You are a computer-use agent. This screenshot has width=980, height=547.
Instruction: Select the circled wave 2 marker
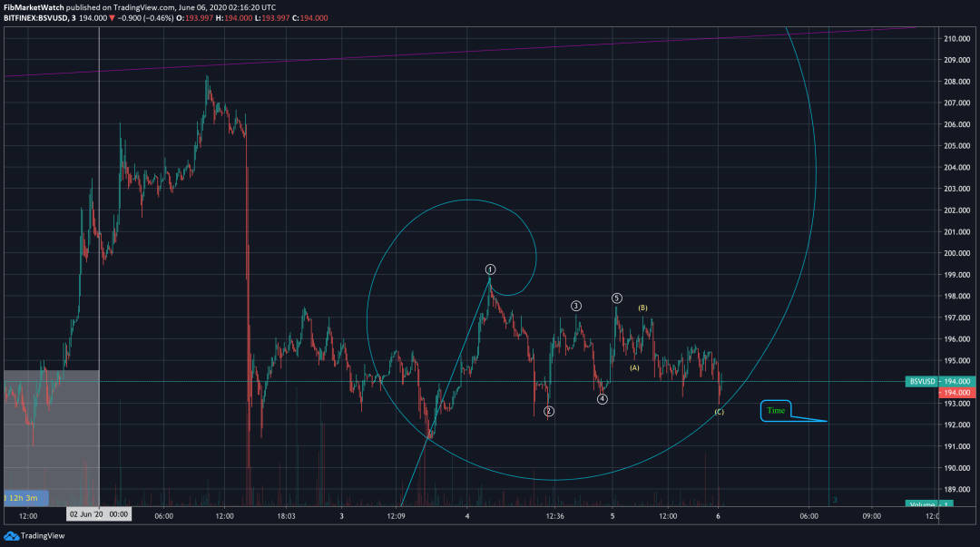pos(548,411)
